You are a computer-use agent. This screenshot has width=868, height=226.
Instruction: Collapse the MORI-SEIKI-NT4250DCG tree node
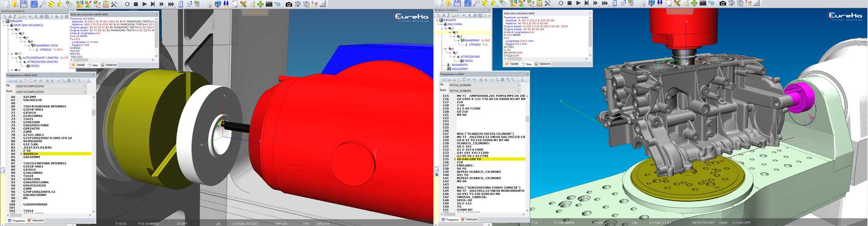[8, 25]
